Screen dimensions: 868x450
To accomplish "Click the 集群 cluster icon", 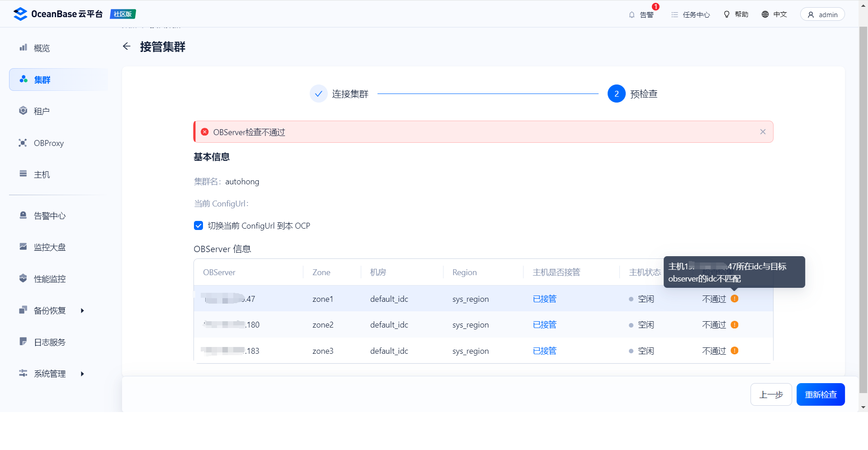I will click(x=23, y=79).
